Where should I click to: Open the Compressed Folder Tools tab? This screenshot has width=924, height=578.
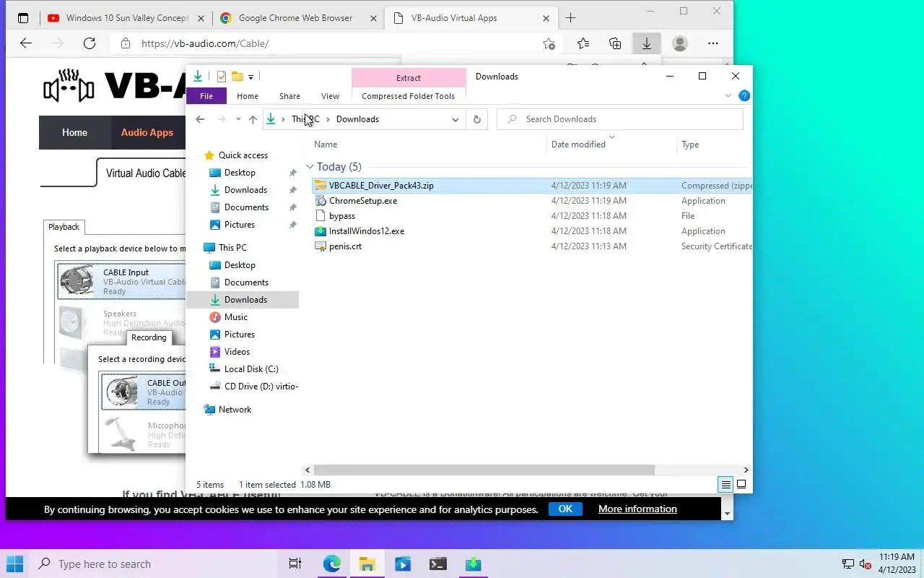(x=409, y=96)
